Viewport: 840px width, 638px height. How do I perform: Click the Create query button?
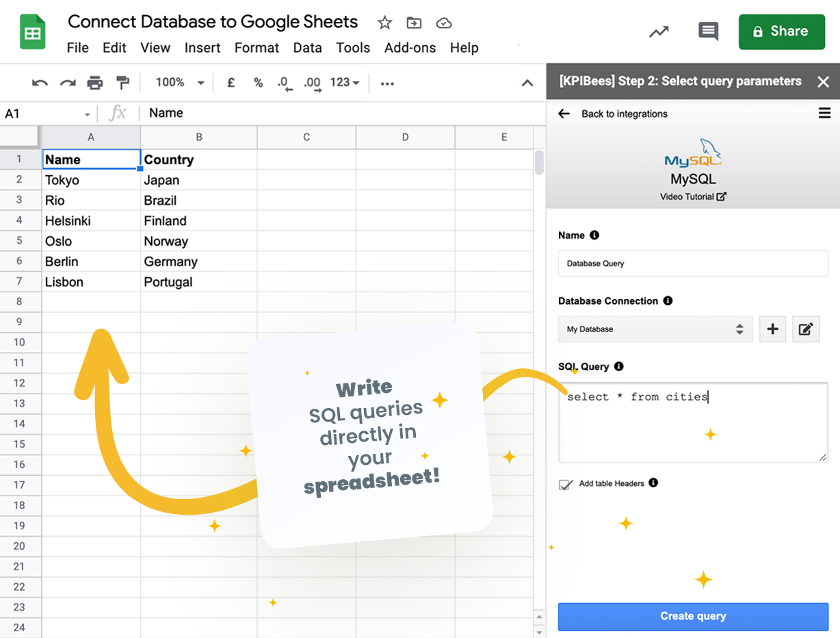(693, 616)
